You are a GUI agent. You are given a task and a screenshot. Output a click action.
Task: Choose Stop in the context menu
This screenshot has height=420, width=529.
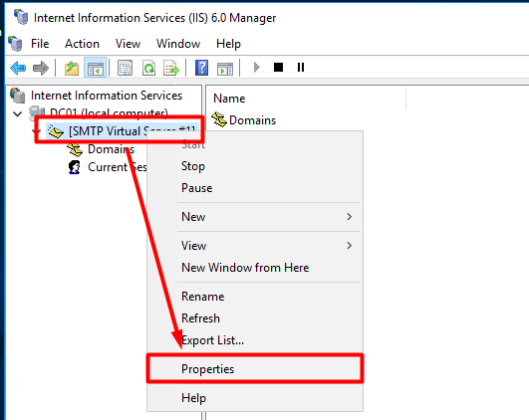tap(255, 166)
